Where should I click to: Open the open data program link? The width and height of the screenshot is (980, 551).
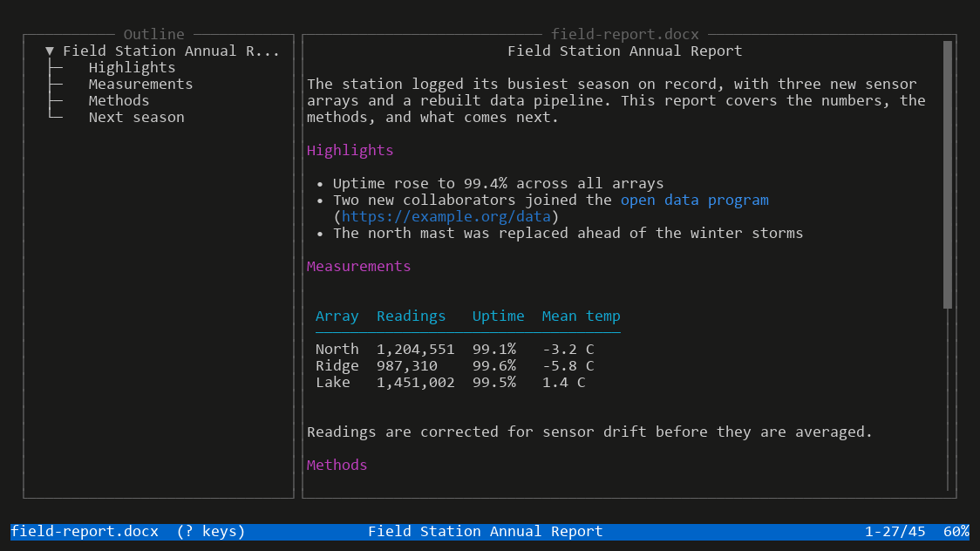[x=694, y=200]
